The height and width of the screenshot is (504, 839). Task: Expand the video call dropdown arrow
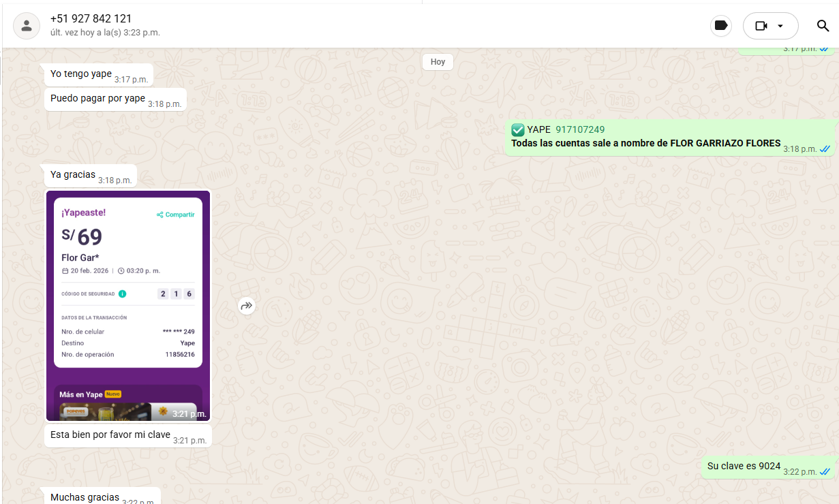click(780, 26)
